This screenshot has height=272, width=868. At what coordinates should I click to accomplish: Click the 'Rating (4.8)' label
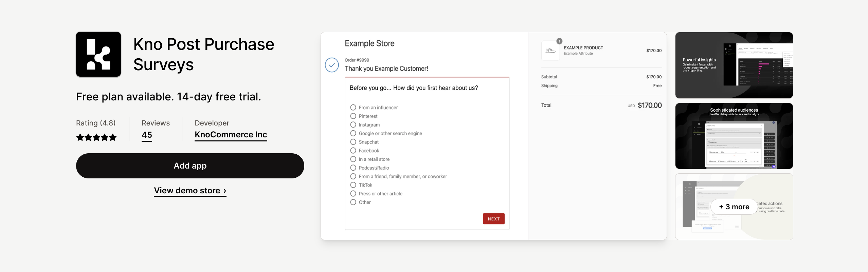click(96, 123)
